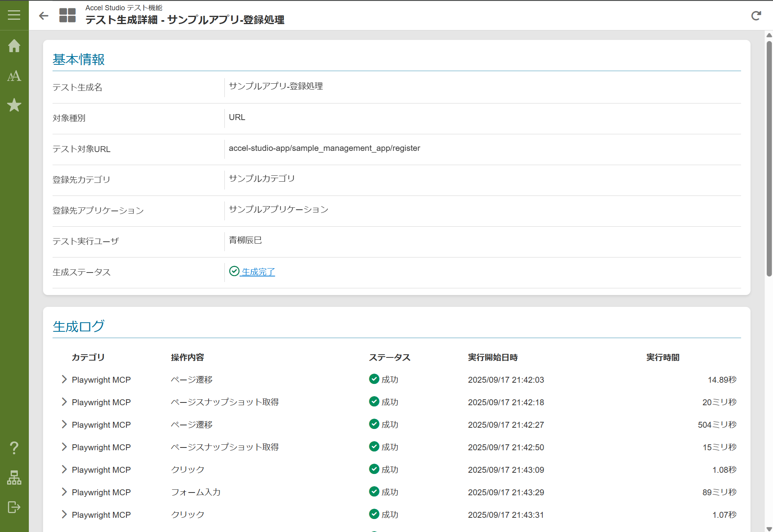Open the sitemap icon in the sidebar
The width and height of the screenshot is (773, 532).
click(14, 477)
